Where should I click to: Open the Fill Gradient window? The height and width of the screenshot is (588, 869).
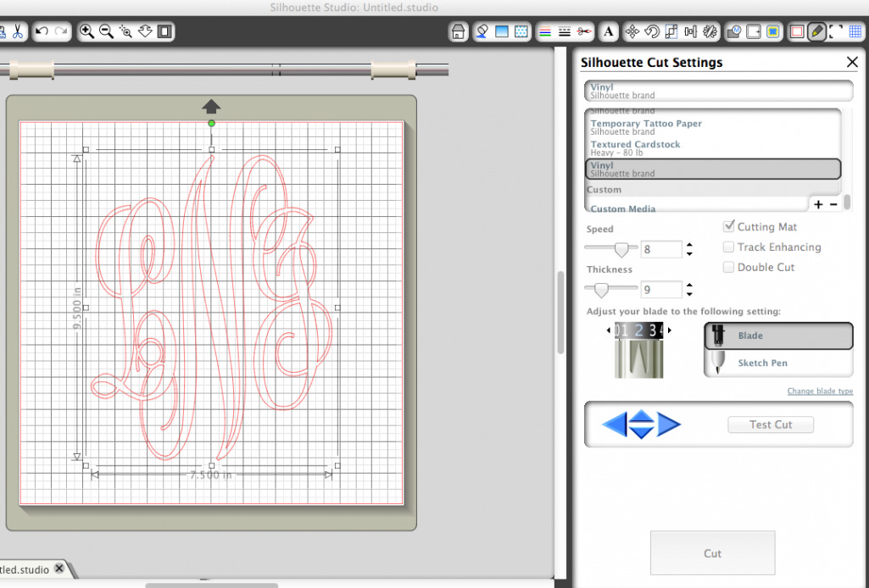(x=502, y=31)
